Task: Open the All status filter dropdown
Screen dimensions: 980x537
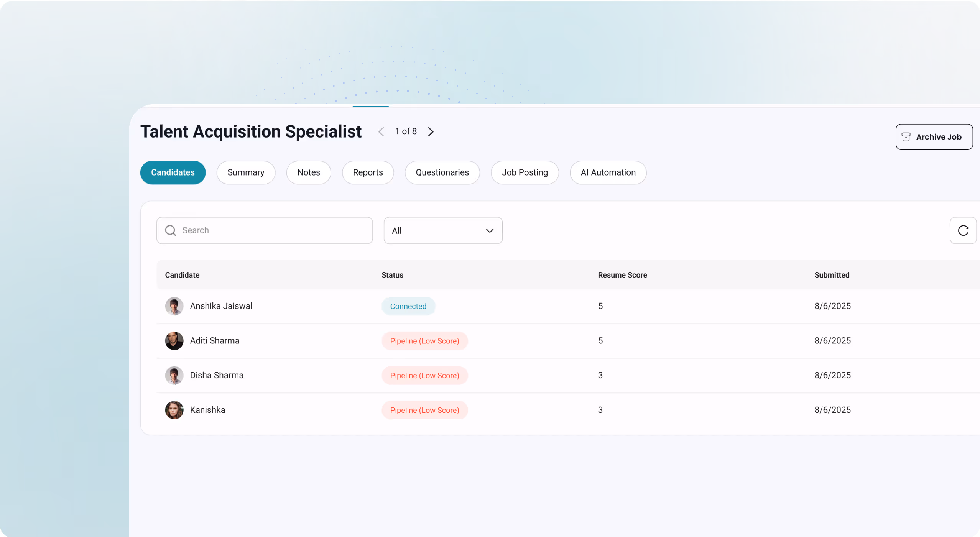Action: pyautogui.click(x=442, y=230)
